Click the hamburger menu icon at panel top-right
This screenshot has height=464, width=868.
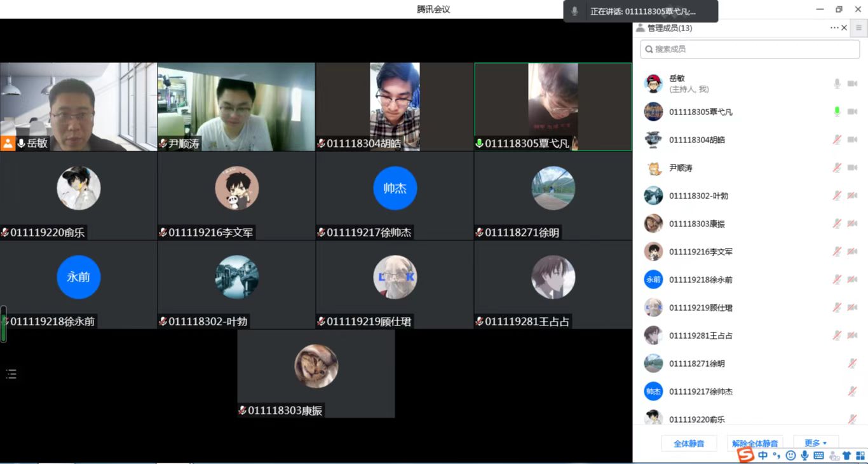click(x=858, y=28)
